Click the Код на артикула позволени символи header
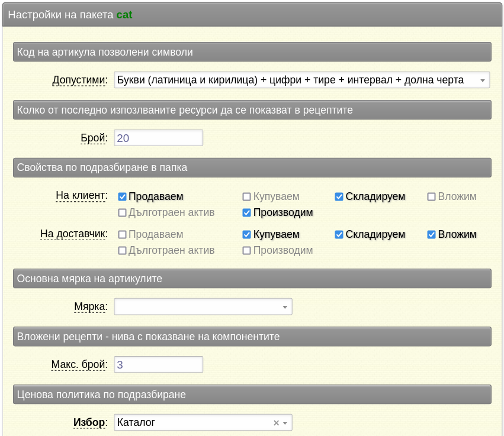 [252, 52]
